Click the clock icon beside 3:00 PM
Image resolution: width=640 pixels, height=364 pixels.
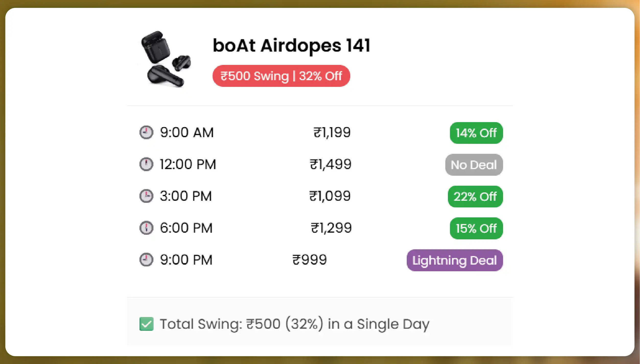click(x=146, y=196)
